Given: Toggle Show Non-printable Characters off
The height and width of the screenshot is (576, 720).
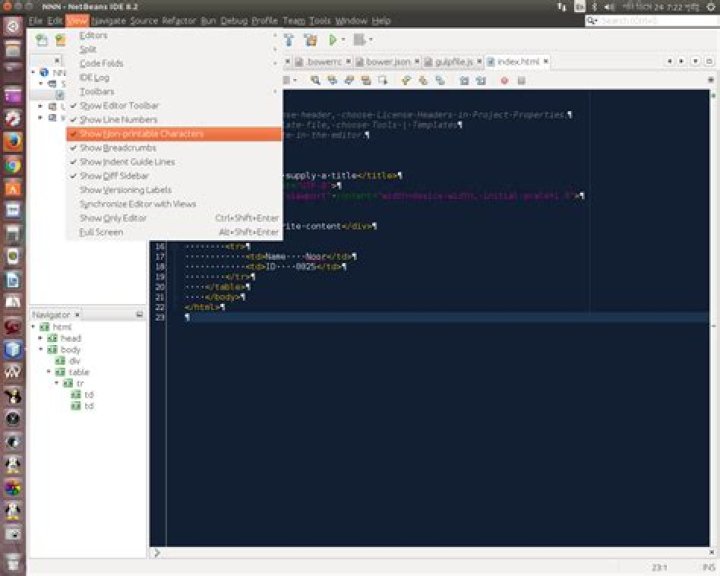Looking at the screenshot, I should (x=174, y=134).
